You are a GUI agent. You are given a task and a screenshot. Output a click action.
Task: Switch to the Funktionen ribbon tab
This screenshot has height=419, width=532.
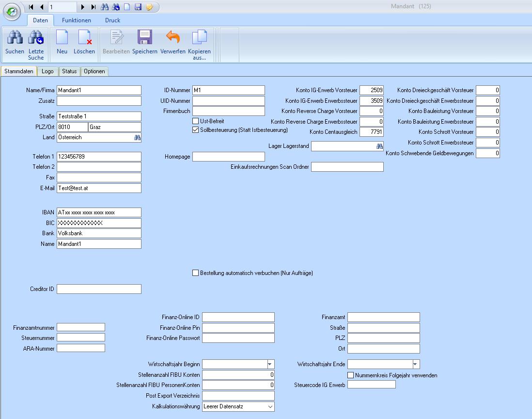[77, 20]
